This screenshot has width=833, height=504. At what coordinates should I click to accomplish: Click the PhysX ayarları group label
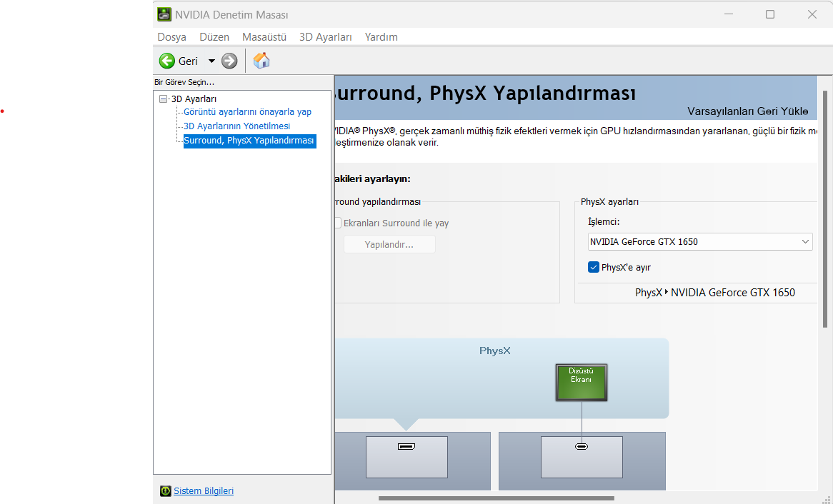pos(609,202)
